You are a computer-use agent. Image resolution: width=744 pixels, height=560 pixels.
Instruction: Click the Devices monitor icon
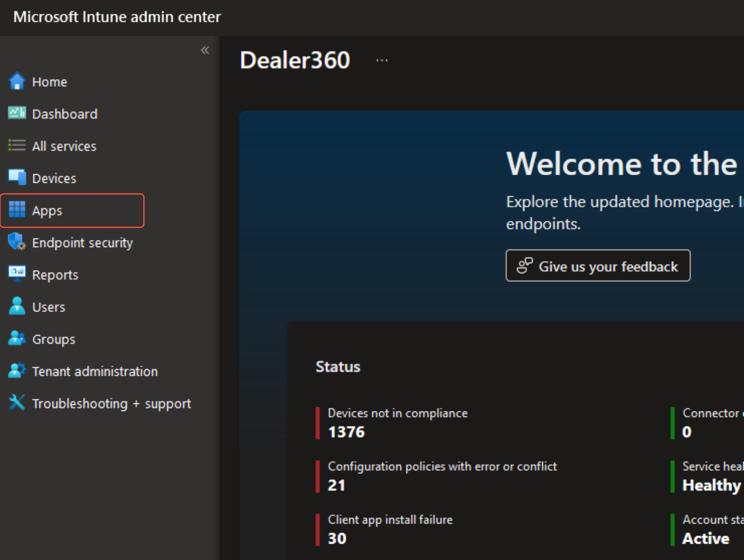17,177
